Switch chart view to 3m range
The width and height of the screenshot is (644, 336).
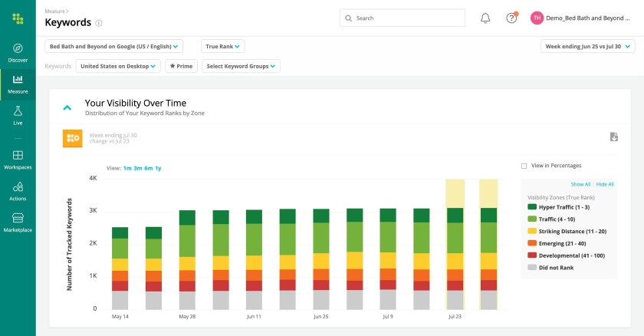tap(136, 167)
